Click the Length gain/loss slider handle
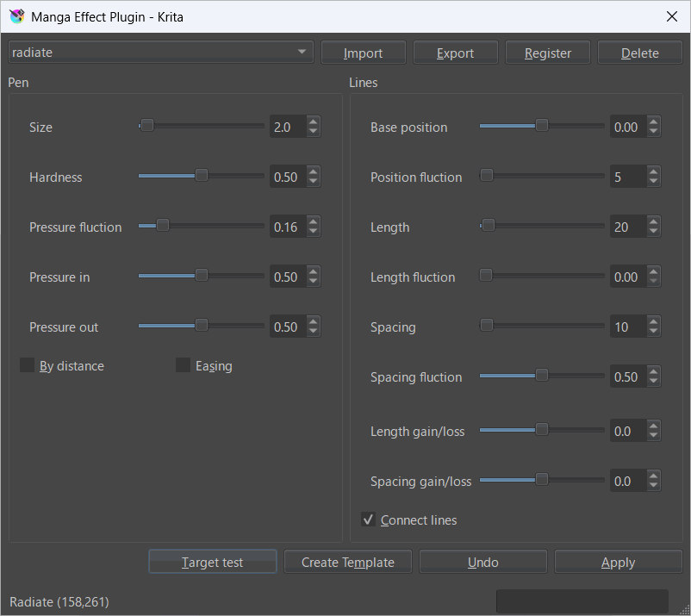 [542, 430]
